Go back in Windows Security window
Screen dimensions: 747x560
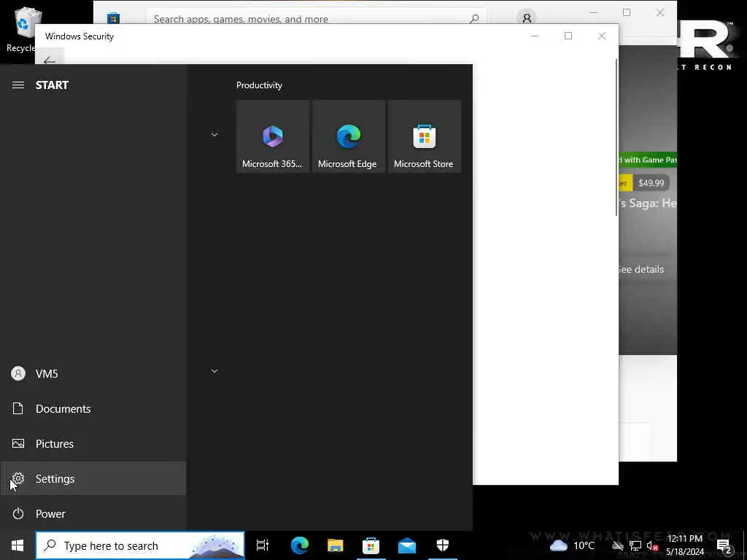coord(50,60)
